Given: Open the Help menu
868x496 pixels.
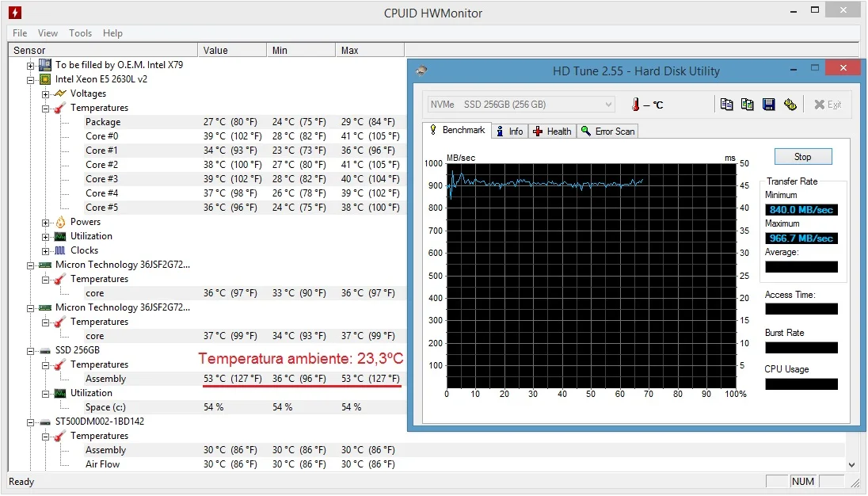Looking at the screenshot, I should [112, 33].
